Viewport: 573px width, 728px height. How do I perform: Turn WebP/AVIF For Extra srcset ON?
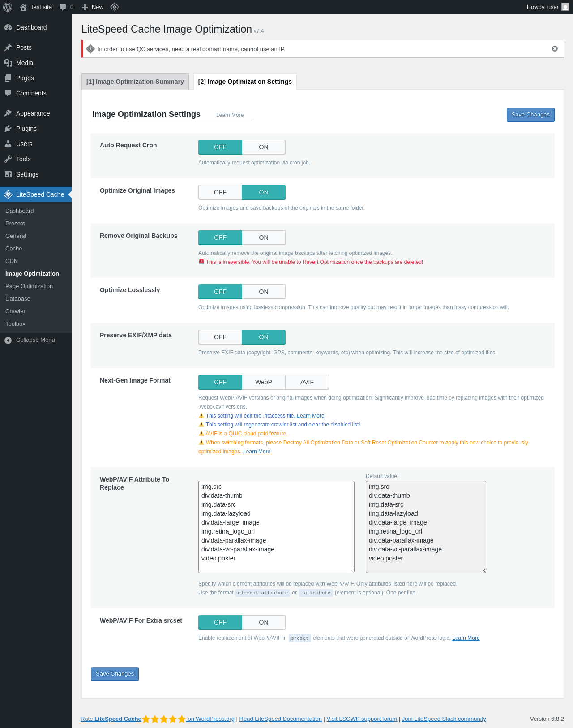coord(264,622)
